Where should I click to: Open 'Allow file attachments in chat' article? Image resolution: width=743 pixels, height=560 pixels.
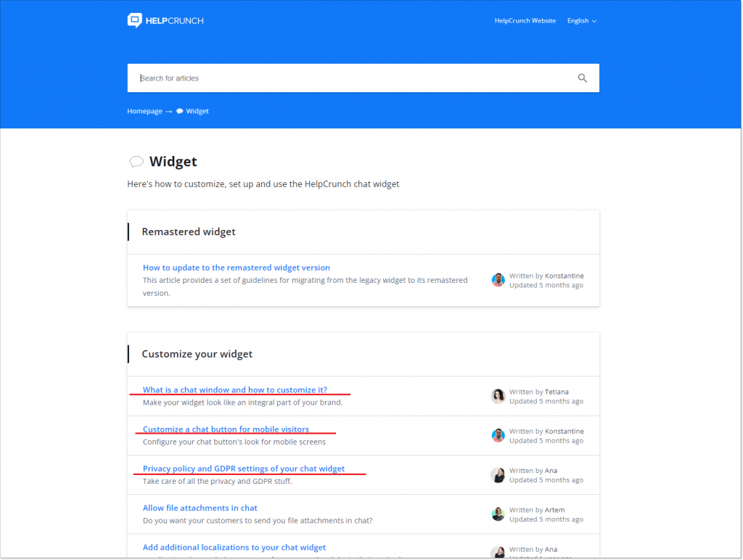coord(200,507)
